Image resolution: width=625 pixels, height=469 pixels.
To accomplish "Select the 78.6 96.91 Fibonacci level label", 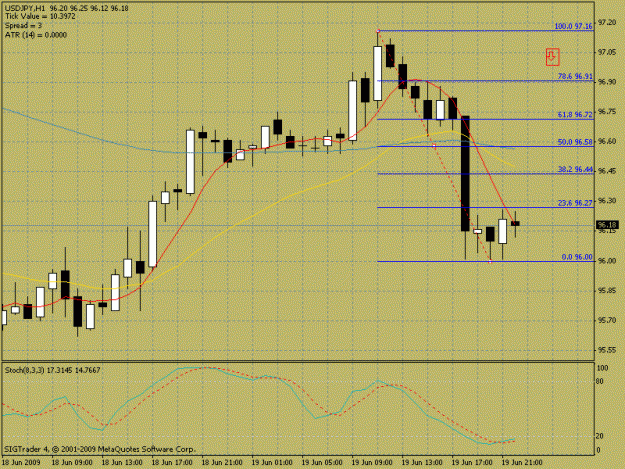I will click(575, 76).
